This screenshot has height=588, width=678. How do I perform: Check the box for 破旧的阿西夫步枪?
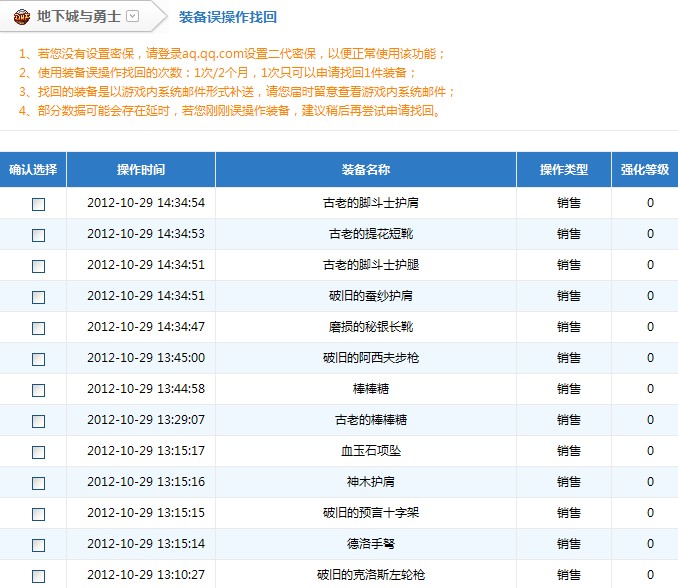click(38, 359)
